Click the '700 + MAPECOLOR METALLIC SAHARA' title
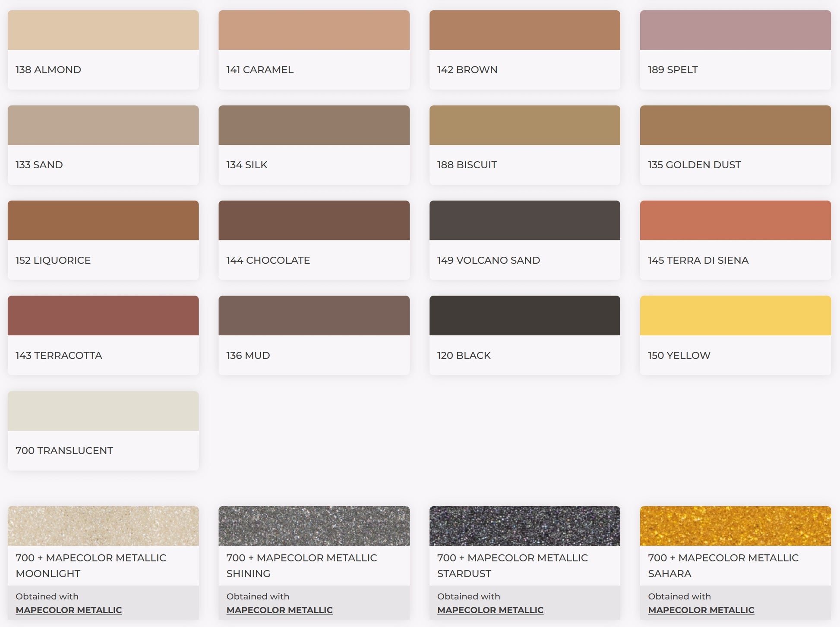Image resolution: width=840 pixels, height=627 pixels. [x=723, y=566]
